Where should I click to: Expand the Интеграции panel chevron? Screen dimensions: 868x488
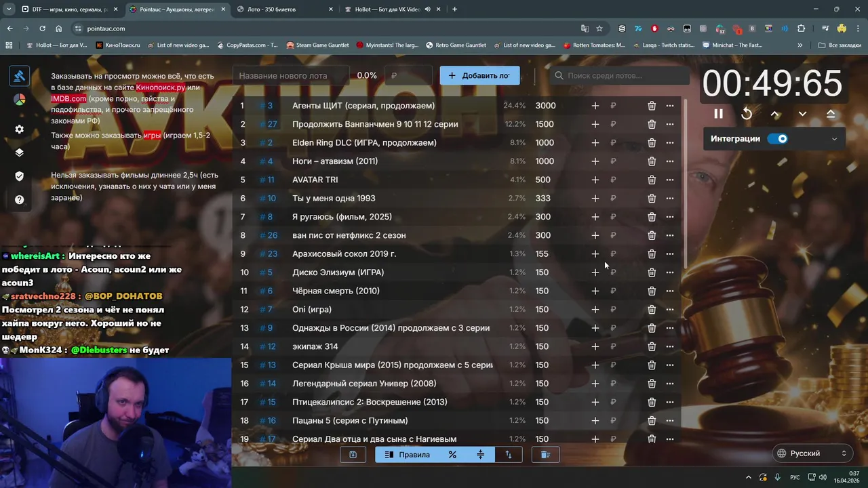click(834, 139)
